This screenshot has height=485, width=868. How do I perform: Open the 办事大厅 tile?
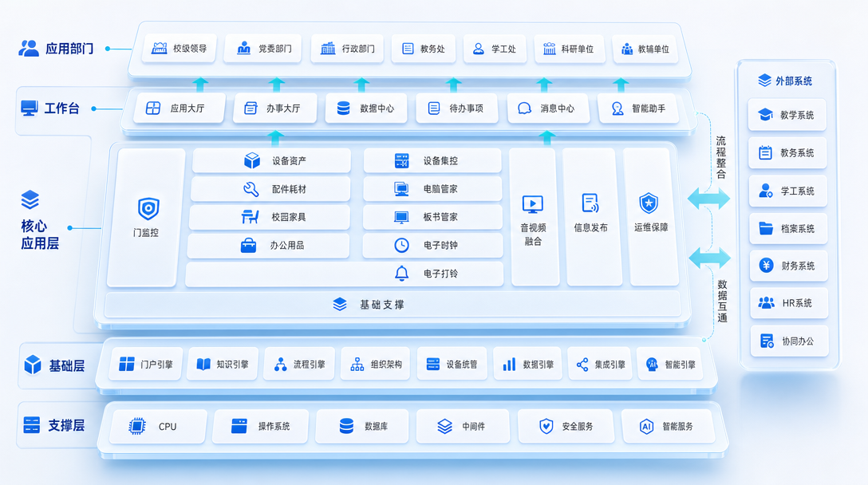pyautogui.click(x=274, y=108)
